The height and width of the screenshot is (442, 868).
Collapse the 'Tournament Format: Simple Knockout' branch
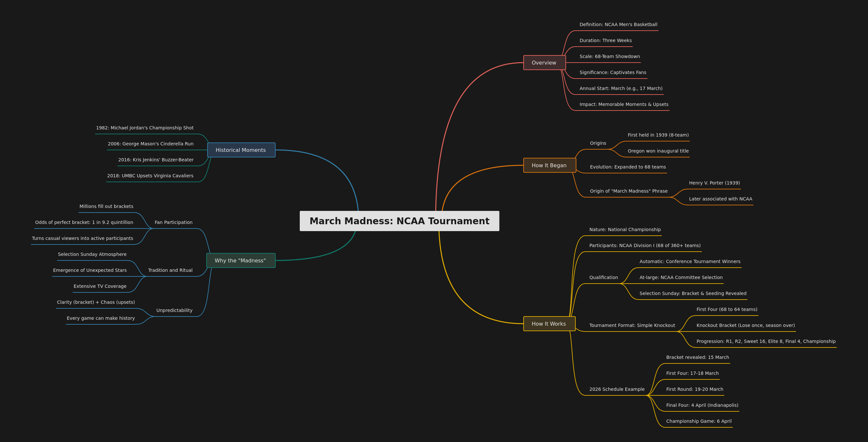click(632, 325)
